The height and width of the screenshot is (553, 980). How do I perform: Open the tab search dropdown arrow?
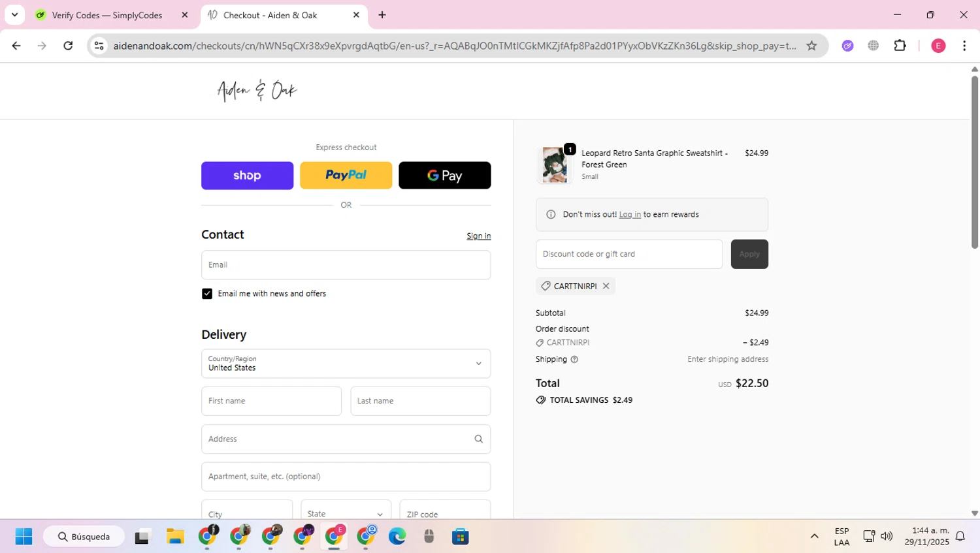tap(14, 14)
